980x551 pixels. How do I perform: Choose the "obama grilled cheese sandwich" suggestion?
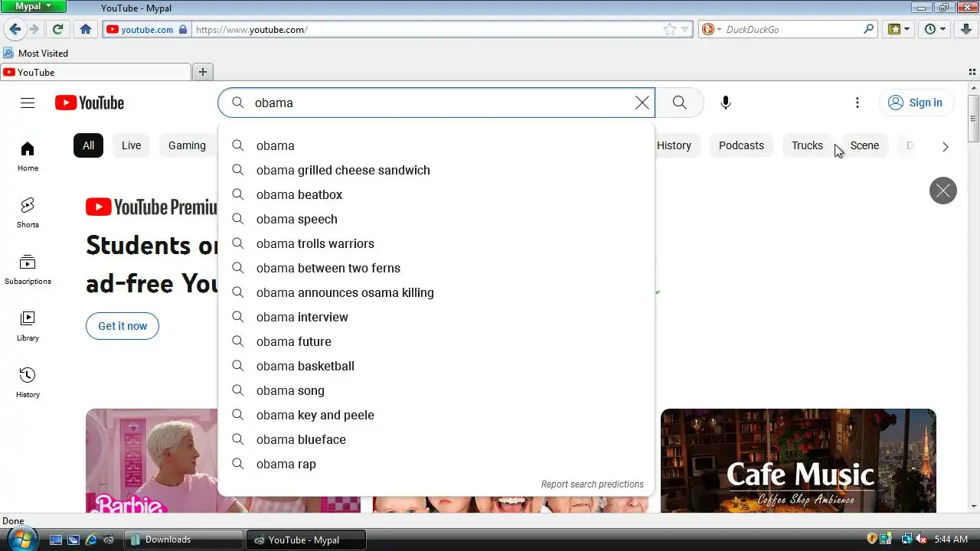point(436,170)
